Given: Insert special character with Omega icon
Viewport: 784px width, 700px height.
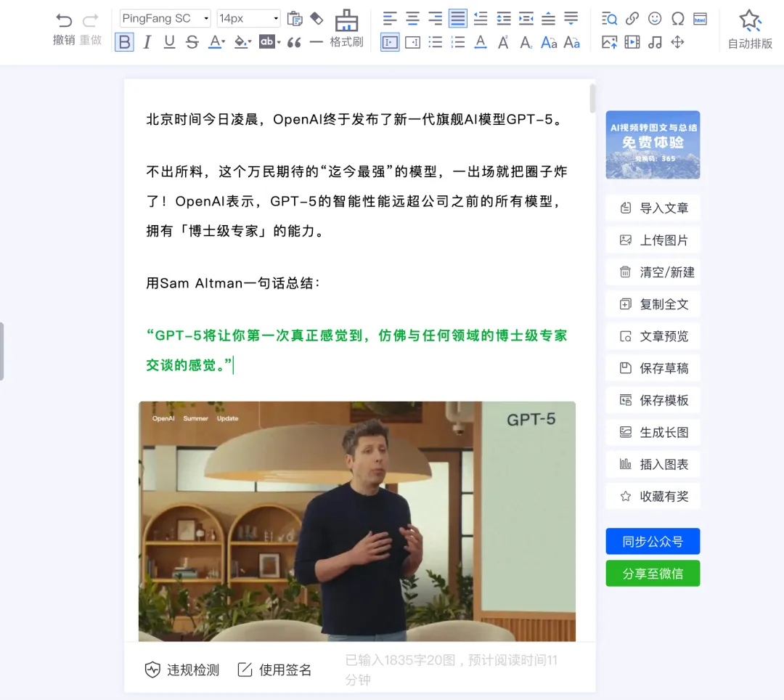Looking at the screenshot, I should tap(677, 18).
